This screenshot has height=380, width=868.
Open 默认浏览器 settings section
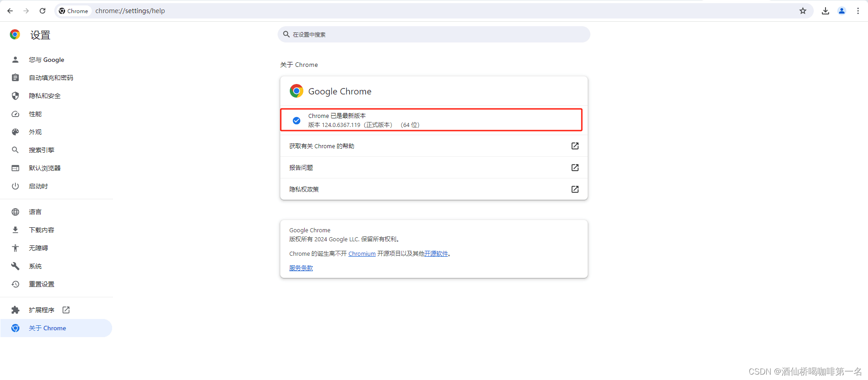pyautogui.click(x=57, y=168)
